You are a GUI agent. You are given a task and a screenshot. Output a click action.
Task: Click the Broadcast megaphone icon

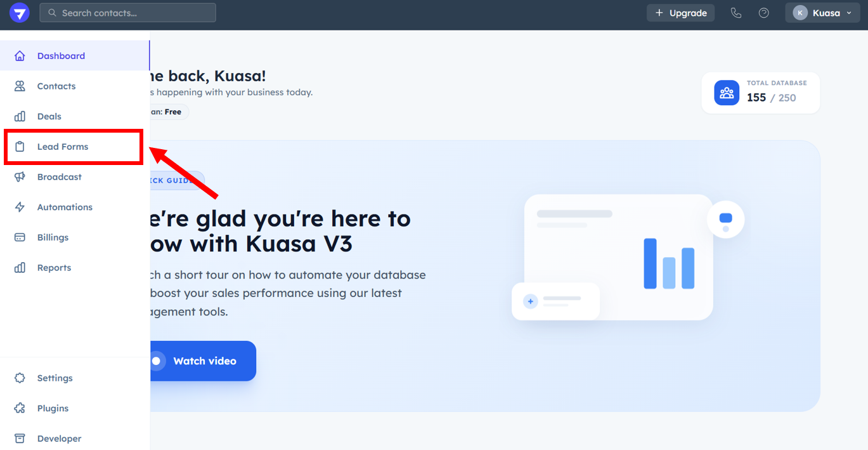(x=20, y=177)
